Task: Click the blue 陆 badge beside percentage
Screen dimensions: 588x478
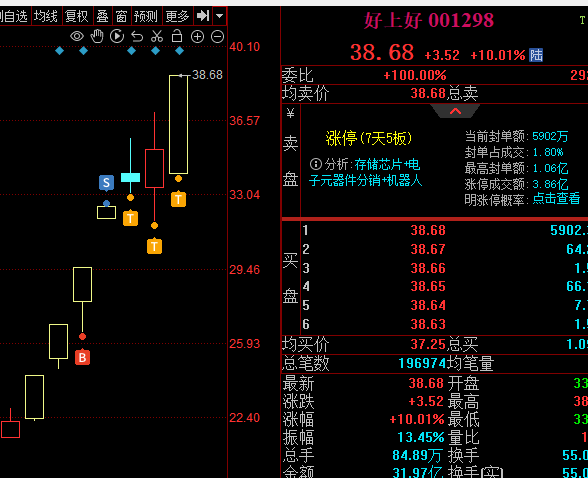Action: pyautogui.click(x=536, y=55)
